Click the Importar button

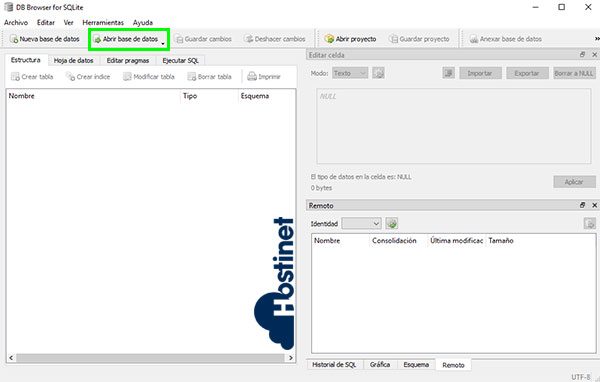480,73
